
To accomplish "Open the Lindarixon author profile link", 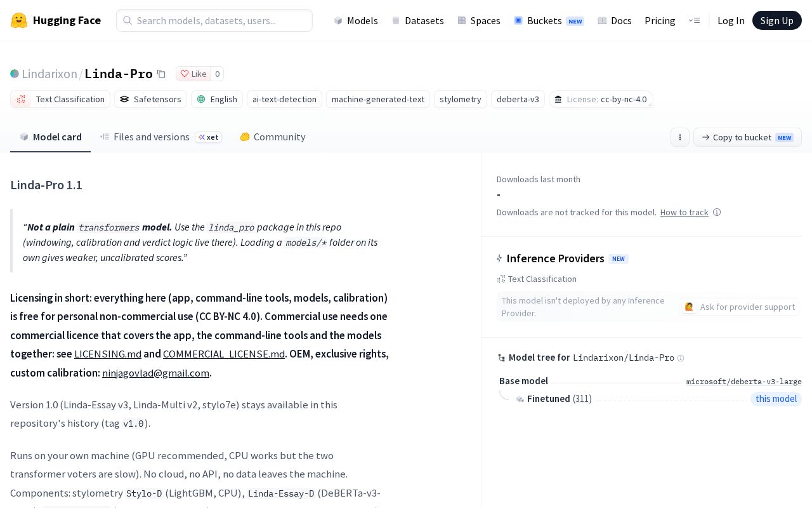I will [49, 74].
